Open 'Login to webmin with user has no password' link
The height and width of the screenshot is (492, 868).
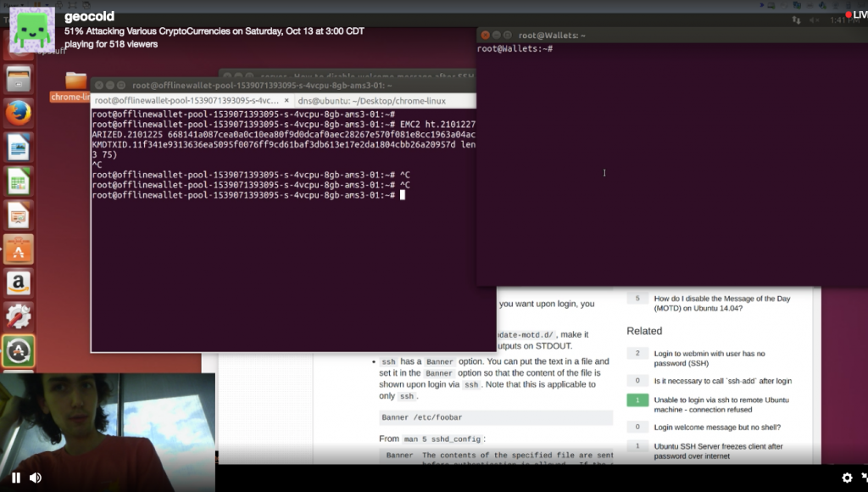click(x=709, y=359)
